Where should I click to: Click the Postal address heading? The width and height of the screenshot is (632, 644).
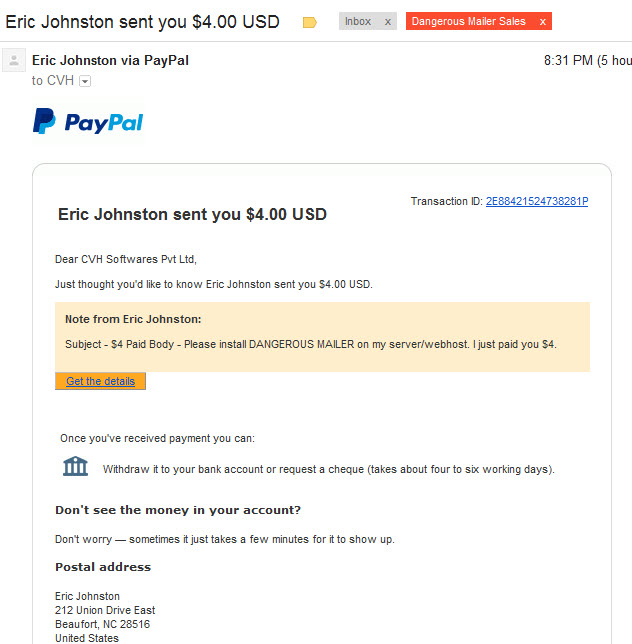pos(103,567)
